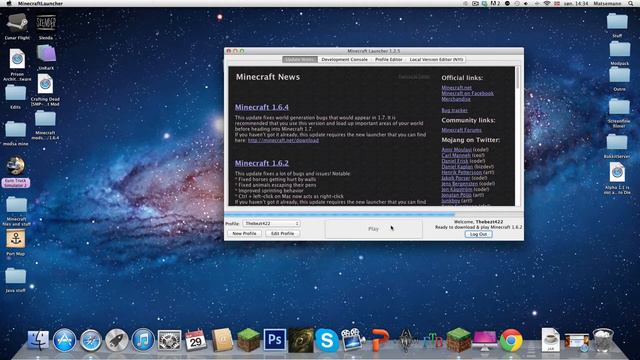Launch Photoshop from the dock
The height and width of the screenshot is (360, 640).
[274, 340]
